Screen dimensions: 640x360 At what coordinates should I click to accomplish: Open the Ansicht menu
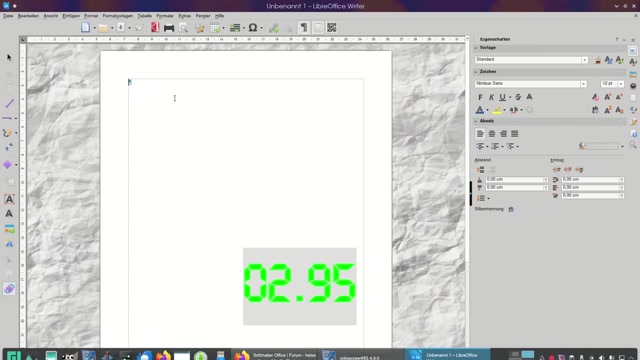tap(51, 16)
